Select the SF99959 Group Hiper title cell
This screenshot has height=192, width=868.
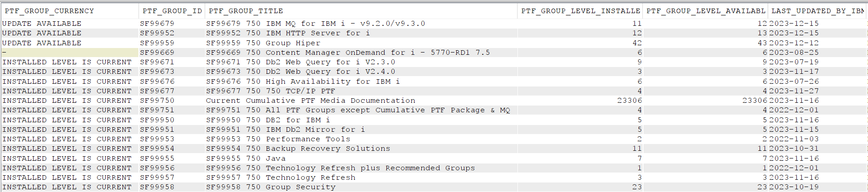[x=361, y=43]
